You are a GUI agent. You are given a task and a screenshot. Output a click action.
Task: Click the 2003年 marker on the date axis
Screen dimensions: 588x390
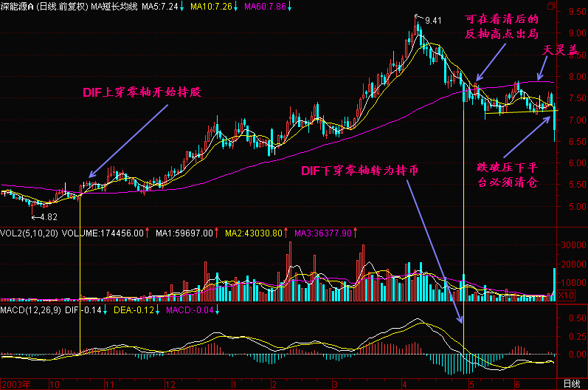pyautogui.click(x=15, y=384)
